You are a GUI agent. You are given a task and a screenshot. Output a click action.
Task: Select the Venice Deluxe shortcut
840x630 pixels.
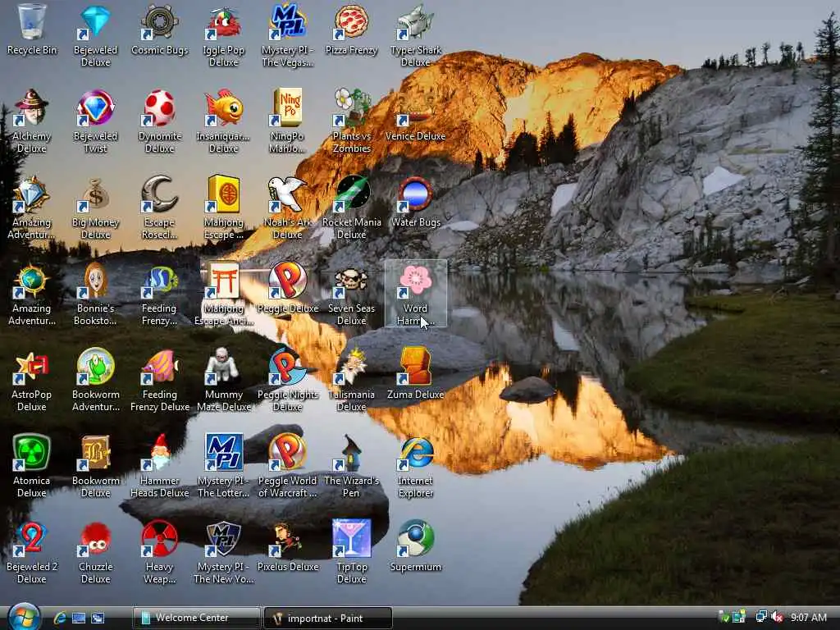tap(416, 116)
